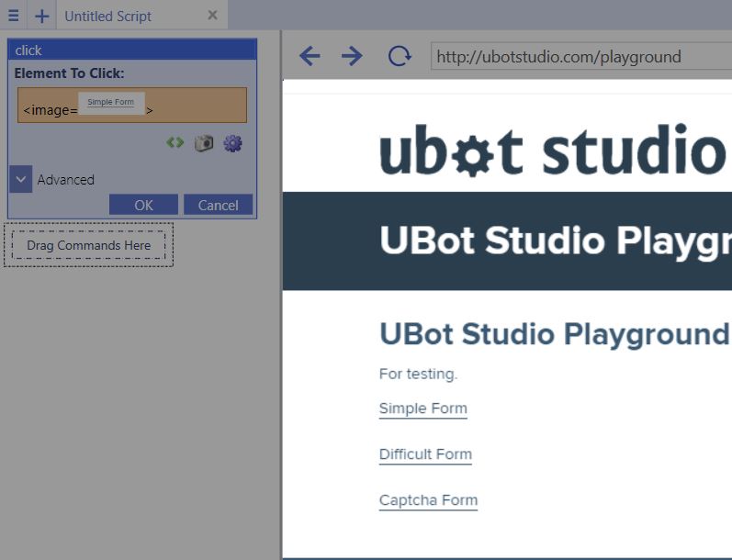Open the green code selector icon
732x560 pixels.
[175, 142]
